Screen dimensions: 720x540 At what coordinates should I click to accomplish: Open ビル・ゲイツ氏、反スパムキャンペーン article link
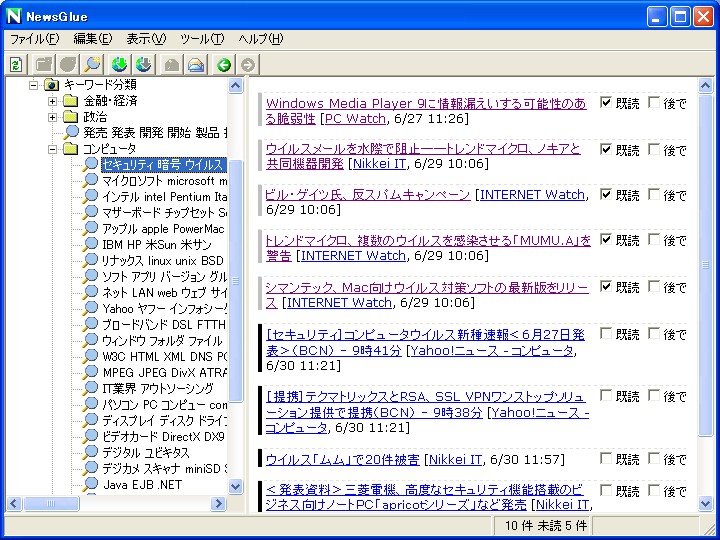(368, 195)
